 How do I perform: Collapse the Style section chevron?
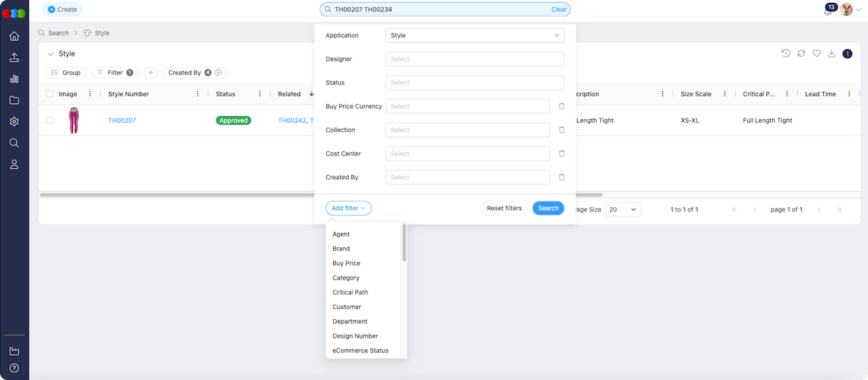coord(50,54)
